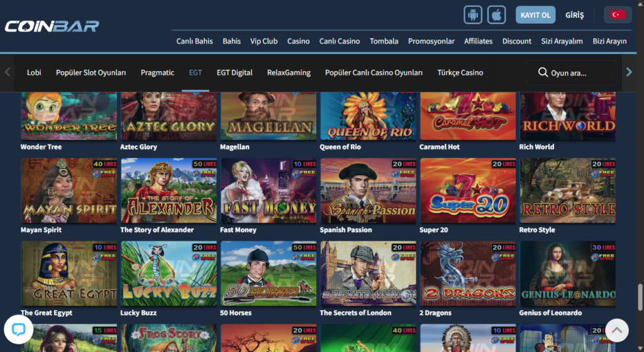This screenshot has width=644, height=352.
Task: Type in the Oyun ara search field
Action: [x=579, y=73]
